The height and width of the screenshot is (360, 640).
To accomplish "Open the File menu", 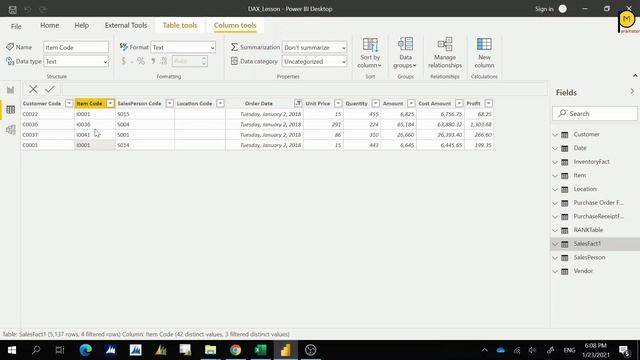I will point(16,26).
